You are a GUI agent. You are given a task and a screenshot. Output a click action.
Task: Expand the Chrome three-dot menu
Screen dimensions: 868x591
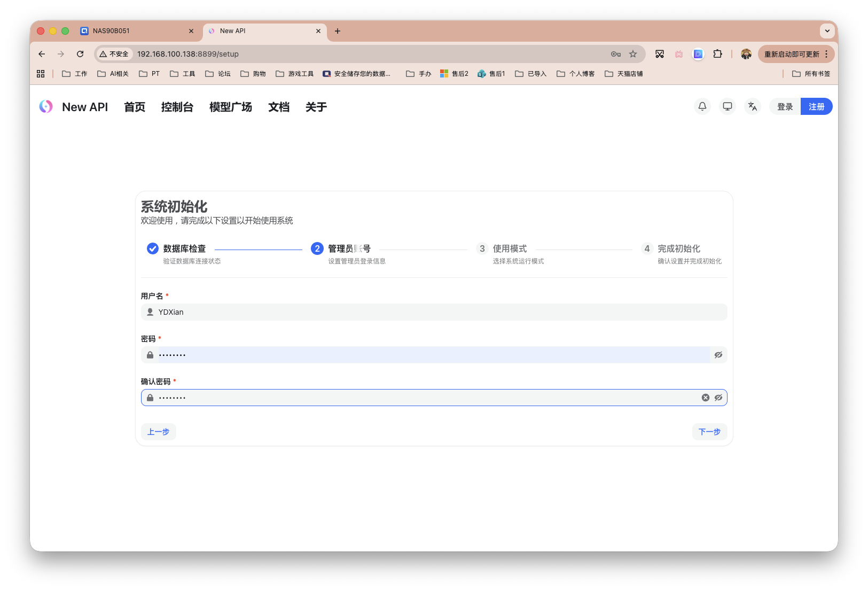827,54
